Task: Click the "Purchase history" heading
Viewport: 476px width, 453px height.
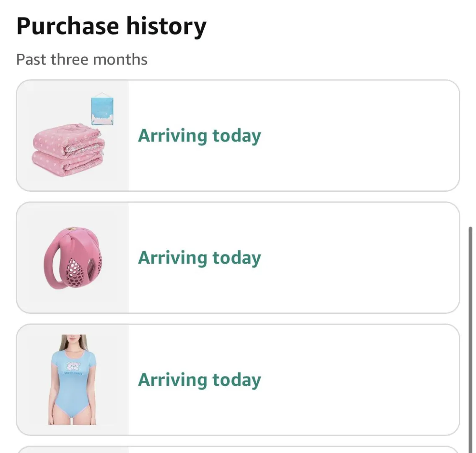Action: click(x=111, y=26)
